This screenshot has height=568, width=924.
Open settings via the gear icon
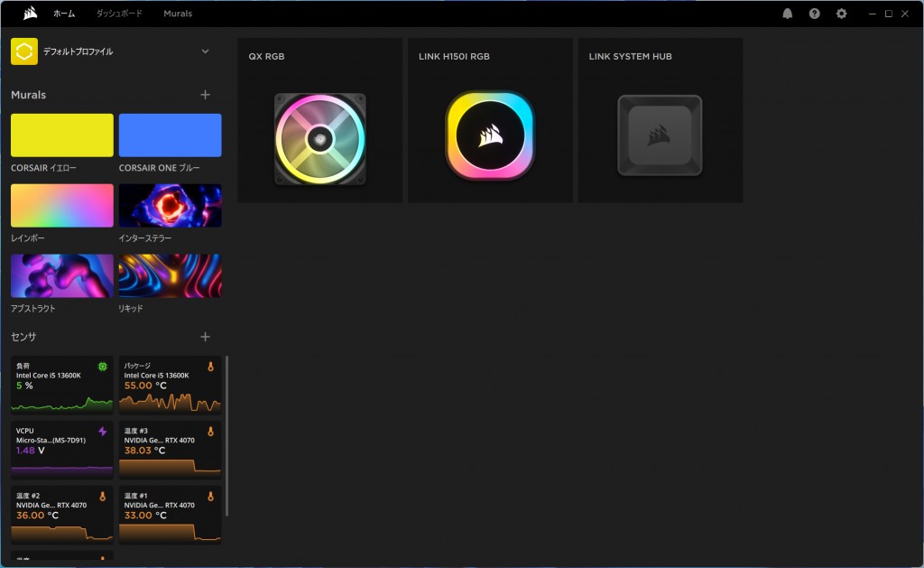coord(842,14)
